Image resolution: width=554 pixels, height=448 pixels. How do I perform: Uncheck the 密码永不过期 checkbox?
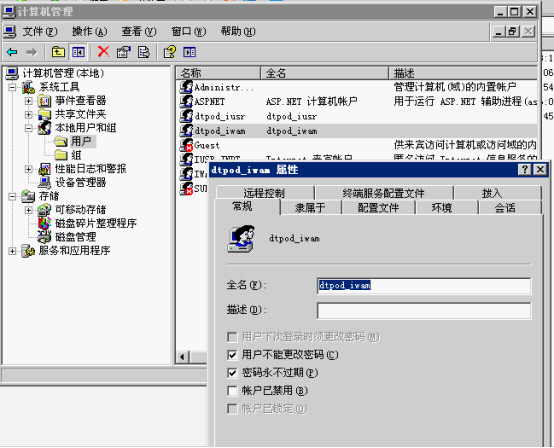click(232, 373)
